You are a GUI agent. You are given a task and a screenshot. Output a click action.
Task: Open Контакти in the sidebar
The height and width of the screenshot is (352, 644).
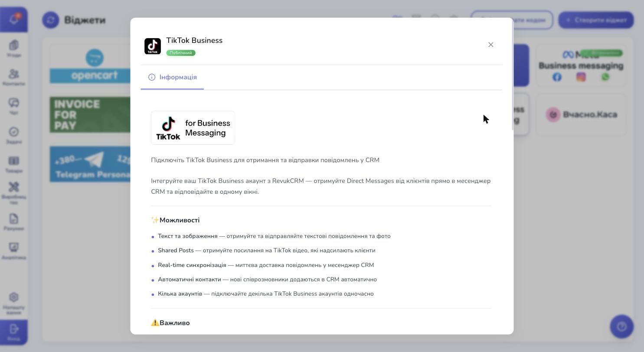[x=14, y=78]
